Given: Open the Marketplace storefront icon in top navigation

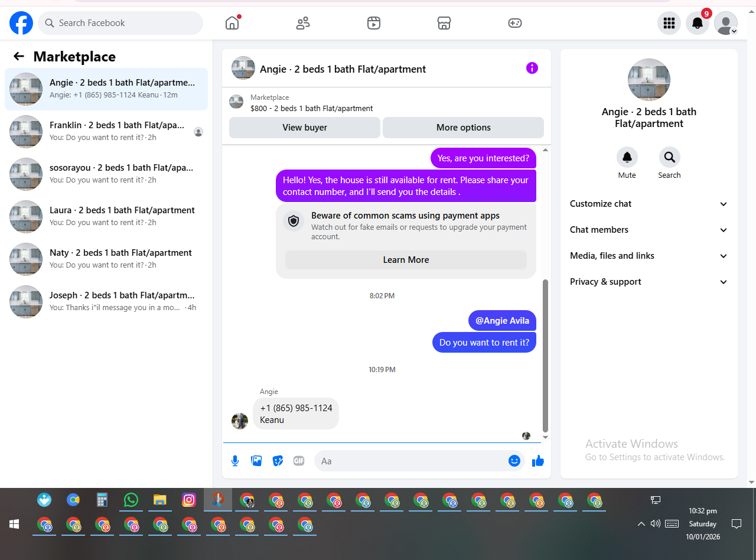Looking at the screenshot, I should 444,23.
